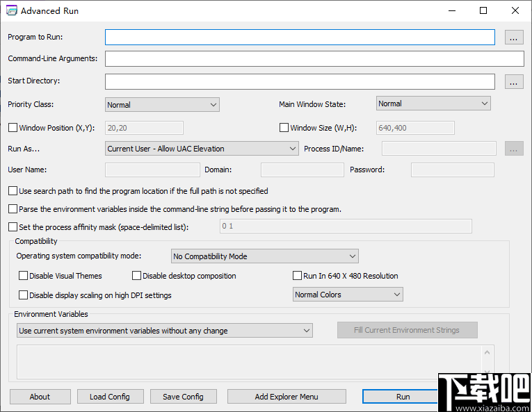The width and height of the screenshot is (532, 412).
Task: Click the Advanced Run app icon in title bar
Action: (x=12, y=10)
